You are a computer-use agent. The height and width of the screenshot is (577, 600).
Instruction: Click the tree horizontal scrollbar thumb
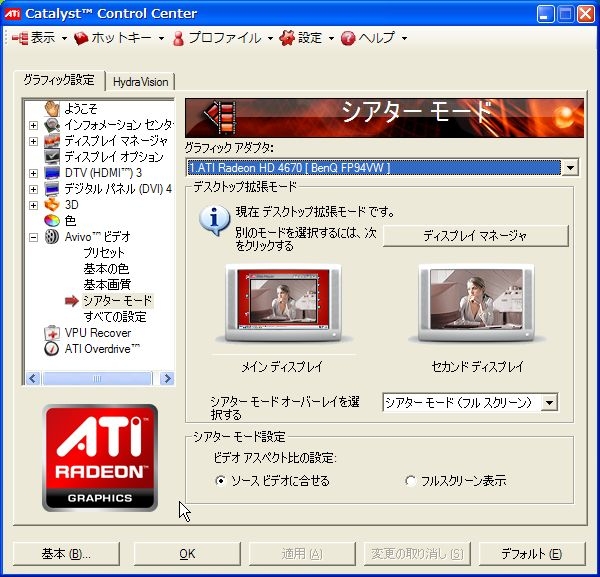pyautogui.click(x=97, y=378)
